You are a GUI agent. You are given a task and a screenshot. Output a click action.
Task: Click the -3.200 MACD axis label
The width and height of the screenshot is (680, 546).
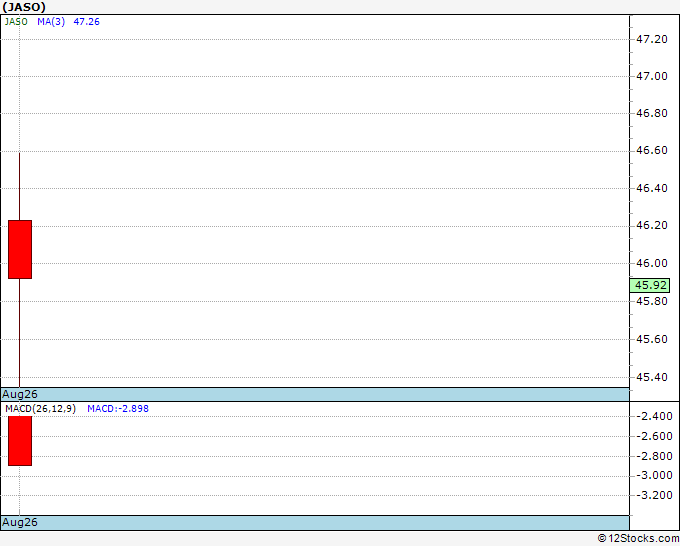[x=654, y=495]
